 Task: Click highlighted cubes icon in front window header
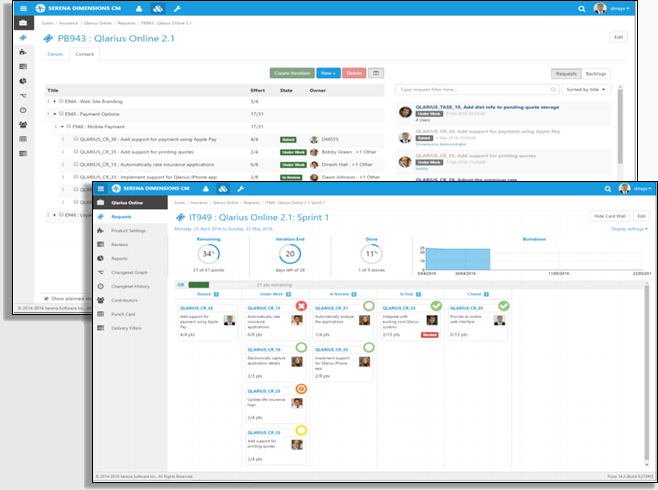pos(223,189)
